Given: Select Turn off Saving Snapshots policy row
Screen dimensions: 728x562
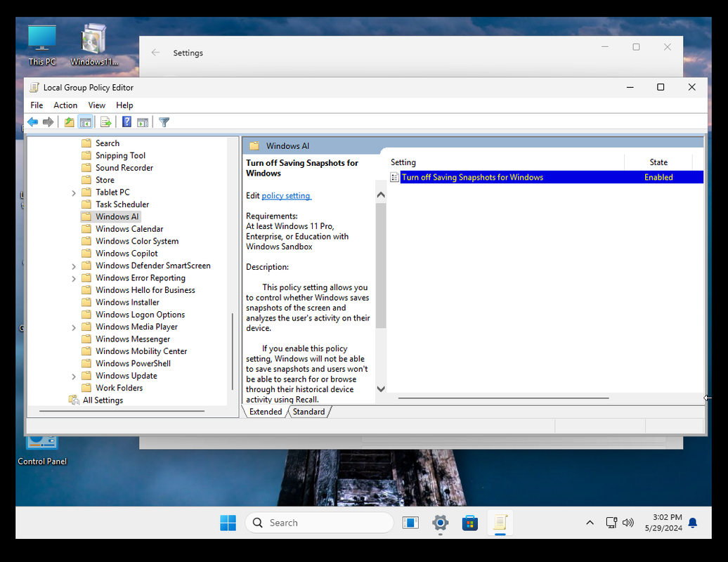Looking at the screenshot, I should tap(547, 177).
